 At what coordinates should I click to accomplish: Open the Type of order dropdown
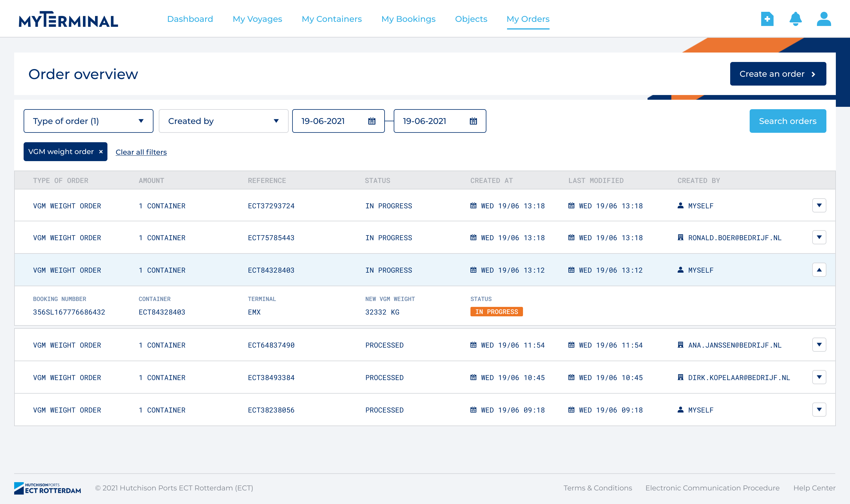click(x=88, y=121)
